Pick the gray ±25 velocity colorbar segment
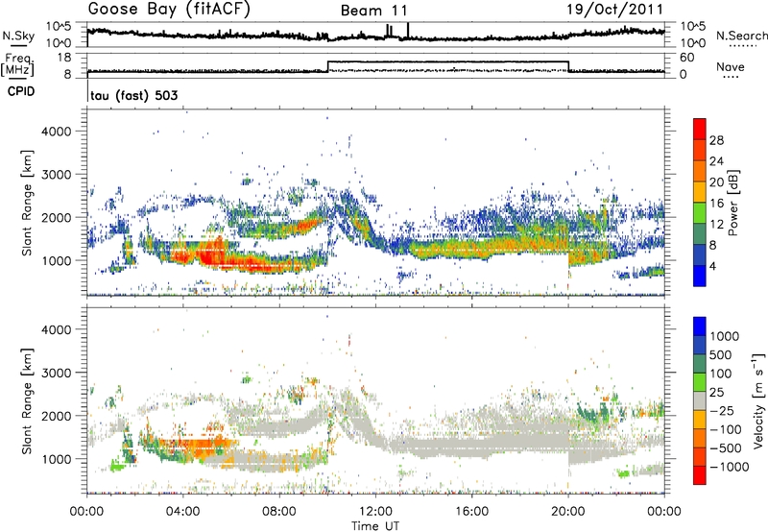The height and width of the screenshot is (532, 768). (x=700, y=401)
